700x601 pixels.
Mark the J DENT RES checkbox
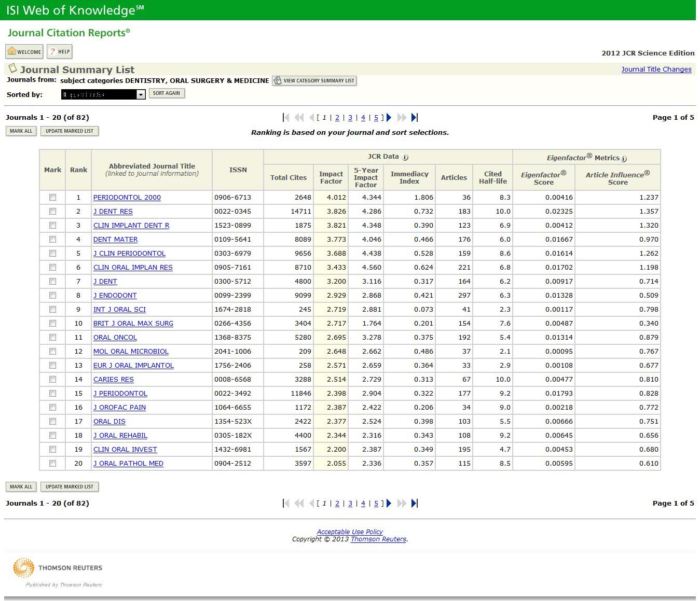click(52, 212)
